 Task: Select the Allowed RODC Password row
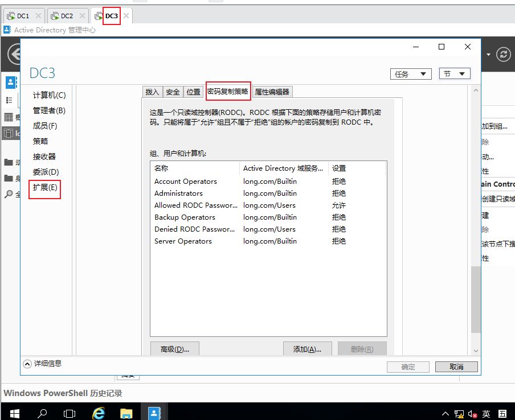pyautogui.click(x=268, y=205)
